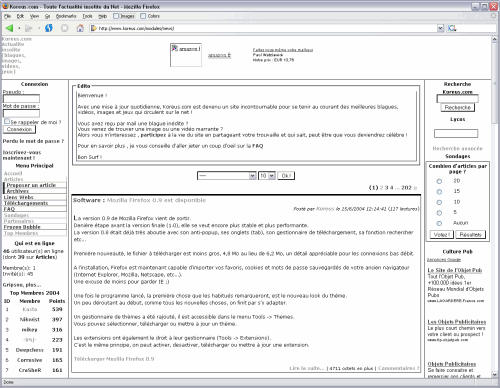Open the Go menu

[x=47, y=16]
